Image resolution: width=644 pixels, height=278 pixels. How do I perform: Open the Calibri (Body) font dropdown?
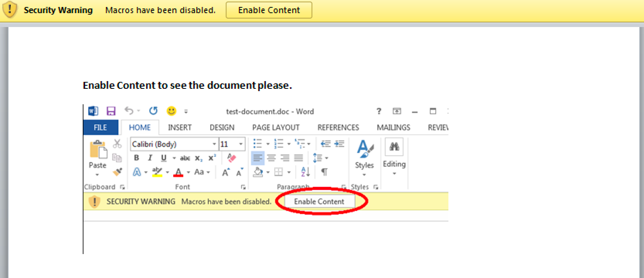pos(214,144)
